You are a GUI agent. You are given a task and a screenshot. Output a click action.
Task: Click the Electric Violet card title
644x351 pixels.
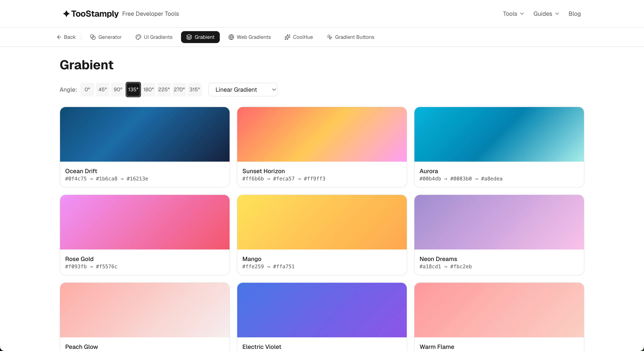pos(262,347)
